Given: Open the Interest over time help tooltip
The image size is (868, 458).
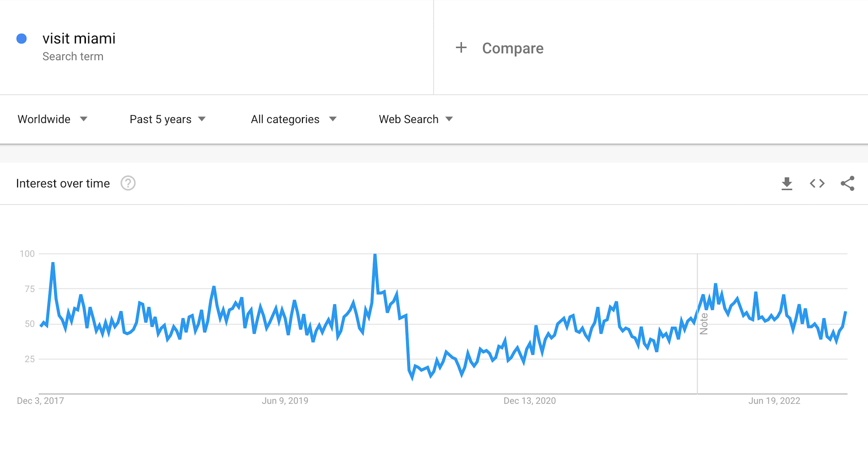Looking at the screenshot, I should tap(128, 183).
